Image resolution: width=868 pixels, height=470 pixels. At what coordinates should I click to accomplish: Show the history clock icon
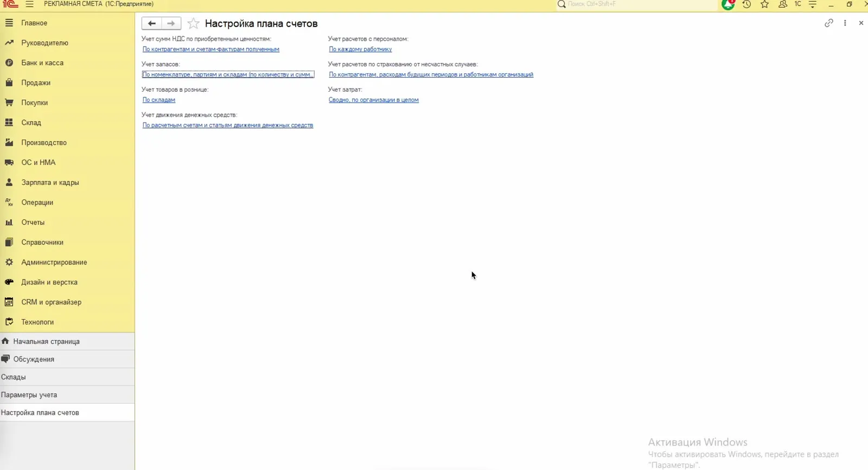coord(746,4)
